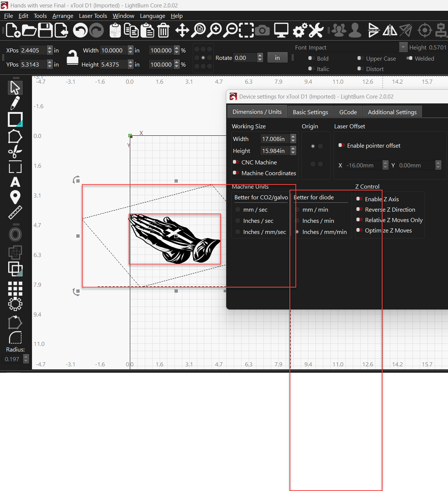Select mm / sec machine units
This screenshot has width=448, height=491.
point(238,210)
